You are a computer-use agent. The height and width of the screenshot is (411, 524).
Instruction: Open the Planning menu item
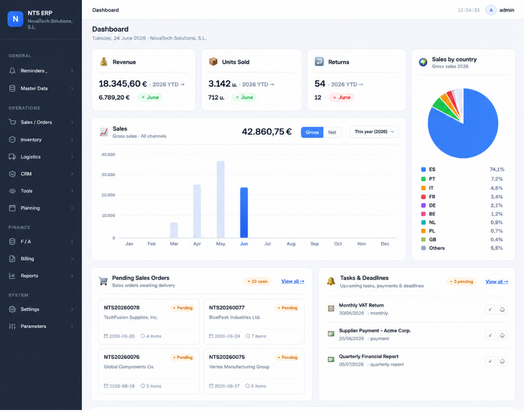41,208
